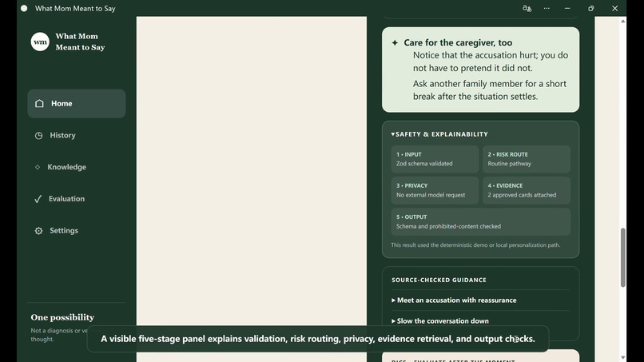Click the Source-Checked Guidance heading
Image resolution: width=644 pixels, height=362 pixels.
tap(439, 280)
